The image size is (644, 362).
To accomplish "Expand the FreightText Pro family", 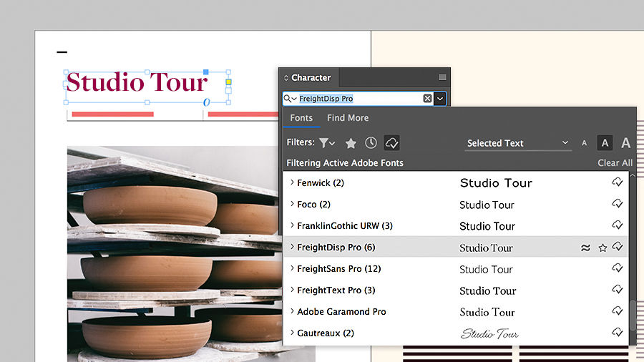I will click(x=292, y=290).
